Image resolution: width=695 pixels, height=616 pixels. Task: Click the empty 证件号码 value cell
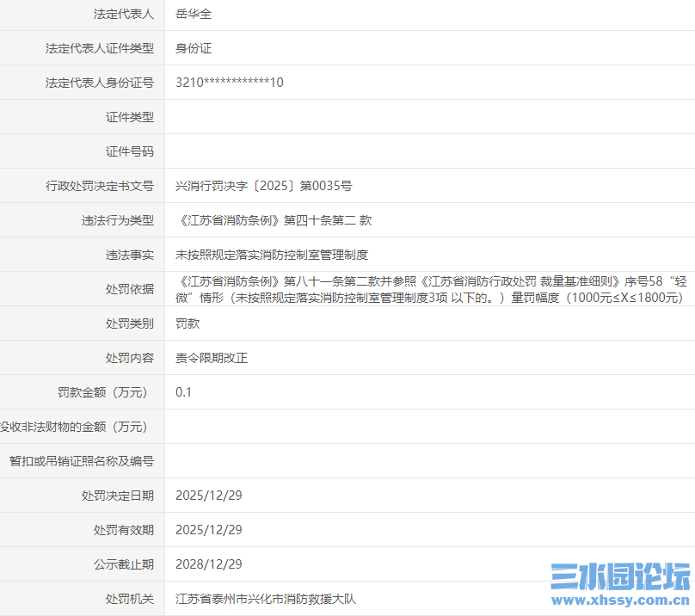pos(344,151)
